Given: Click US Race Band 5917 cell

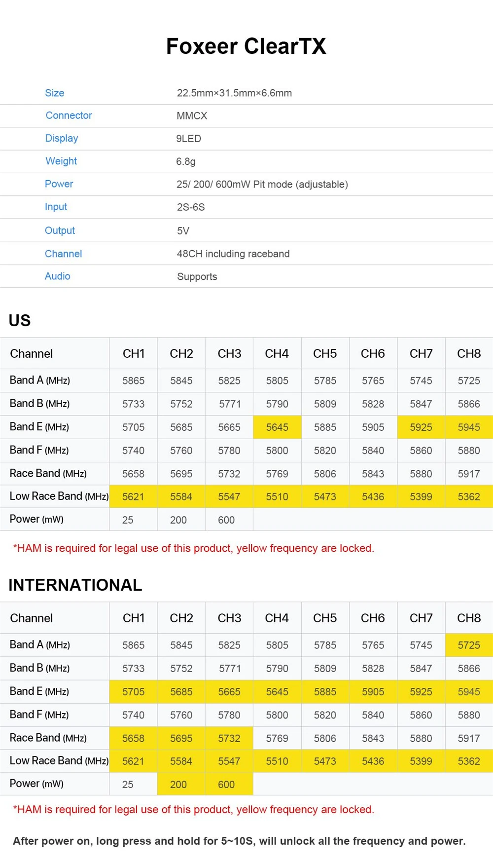Looking at the screenshot, I should coord(469,474).
